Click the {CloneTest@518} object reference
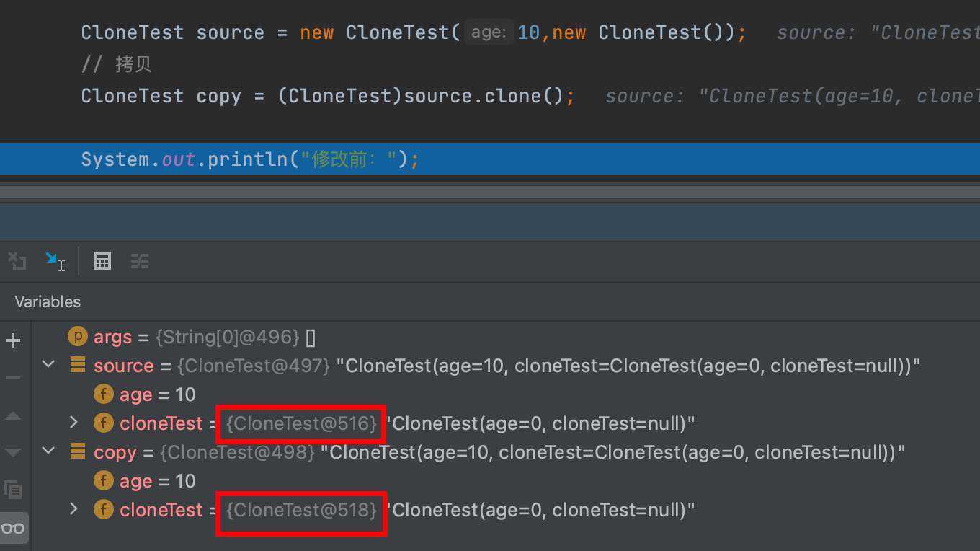980x551 pixels. pos(302,510)
